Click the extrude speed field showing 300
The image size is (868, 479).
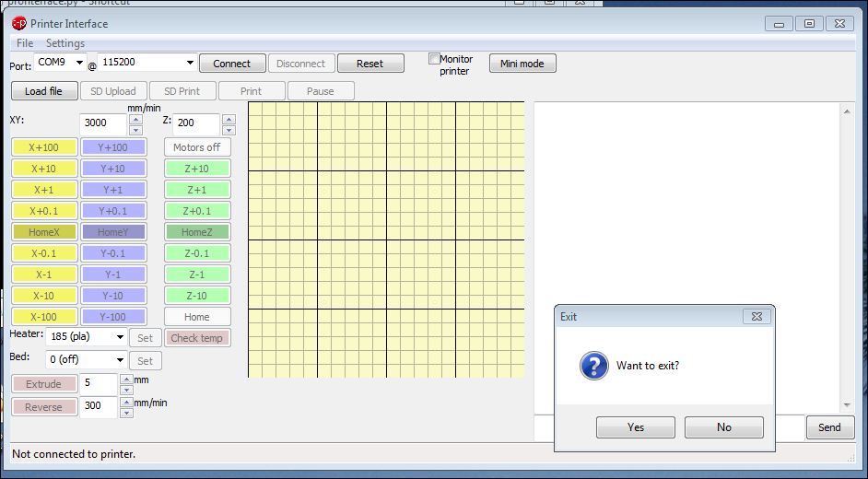(100, 406)
